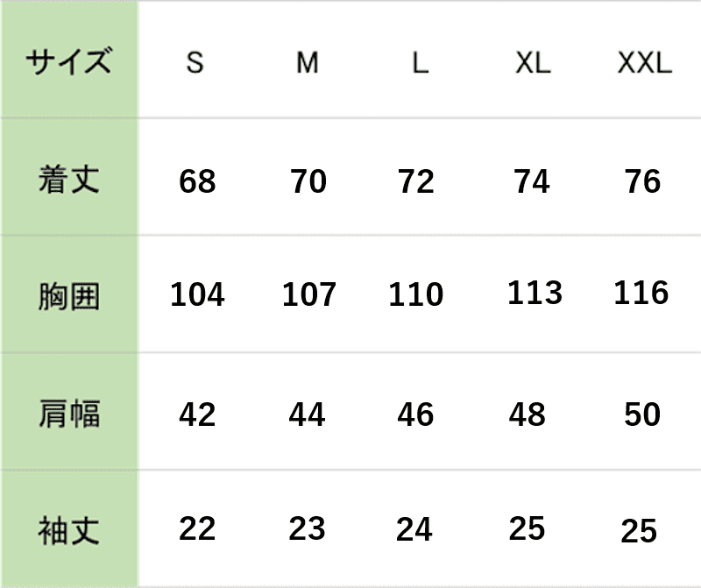The image size is (701, 588).
Task: Click the 着丈 value 68 for S
Action: click(x=197, y=181)
